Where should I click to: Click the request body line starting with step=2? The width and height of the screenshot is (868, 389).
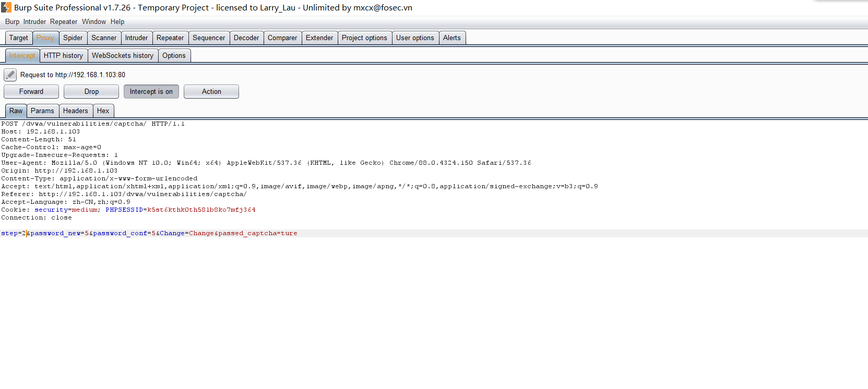coord(149,234)
